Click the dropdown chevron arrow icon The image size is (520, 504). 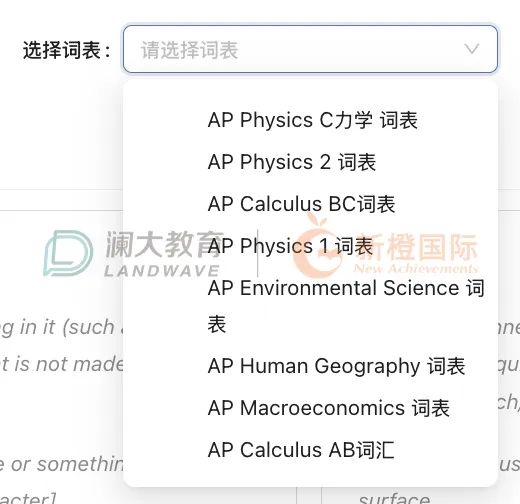click(472, 49)
